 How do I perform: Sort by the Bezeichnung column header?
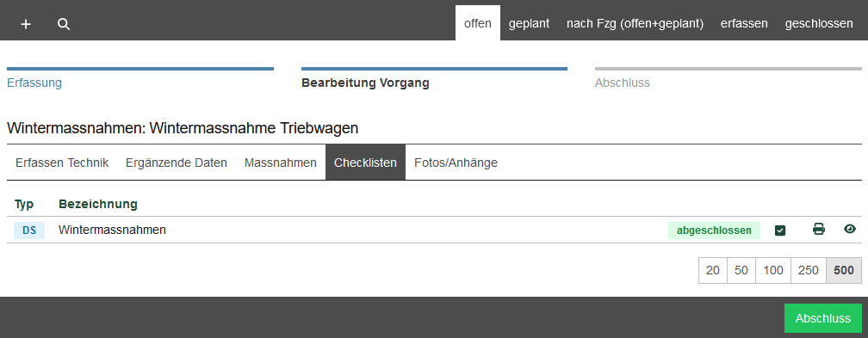coord(98,204)
